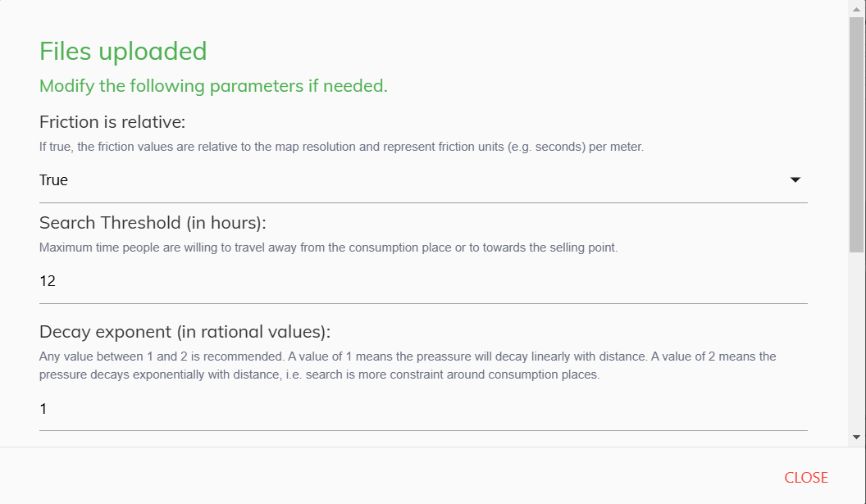Focus the Decay exponent input field
The image size is (866, 504).
point(422,408)
